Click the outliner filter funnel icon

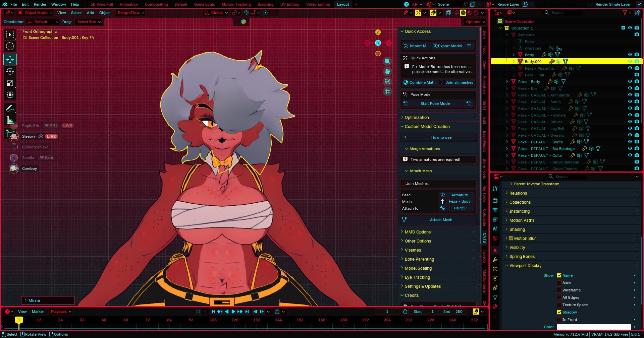tap(625, 13)
